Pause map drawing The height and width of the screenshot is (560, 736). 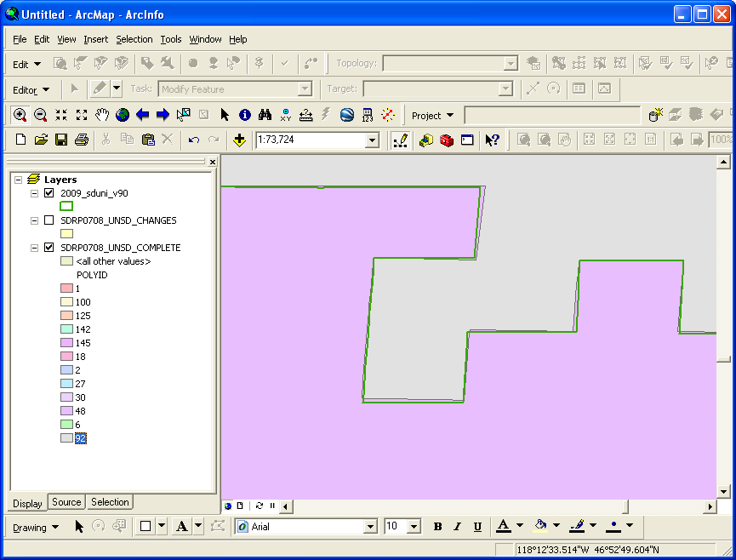click(x=272, y=506)
